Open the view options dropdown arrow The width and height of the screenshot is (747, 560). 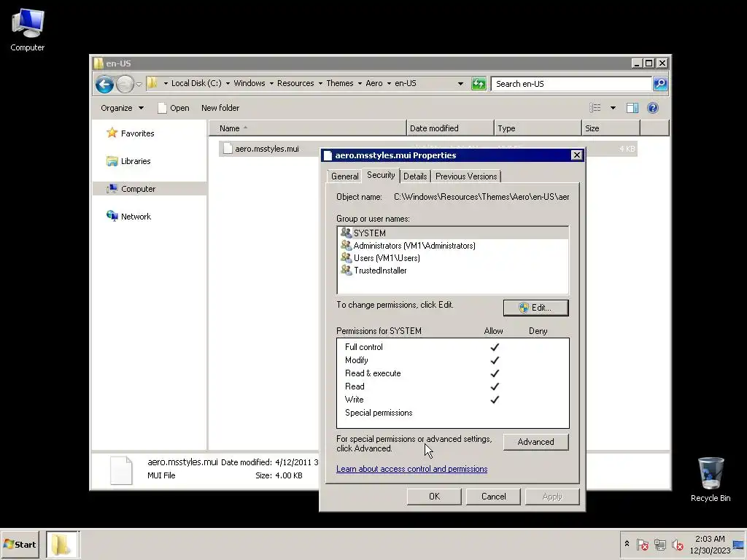pos(613,108)
